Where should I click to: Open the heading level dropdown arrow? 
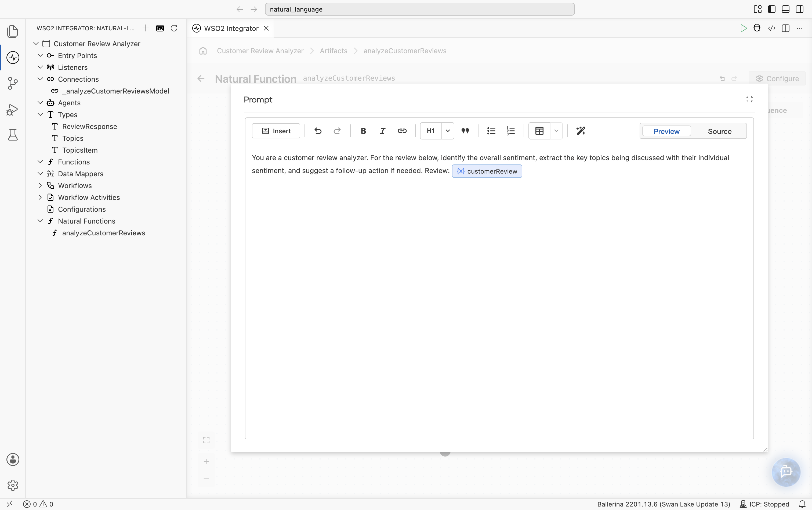pos(448,131)
